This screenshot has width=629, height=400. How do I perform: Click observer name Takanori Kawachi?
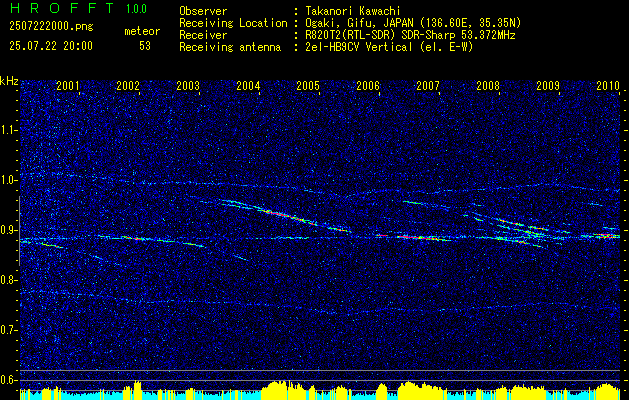(352, 11)
